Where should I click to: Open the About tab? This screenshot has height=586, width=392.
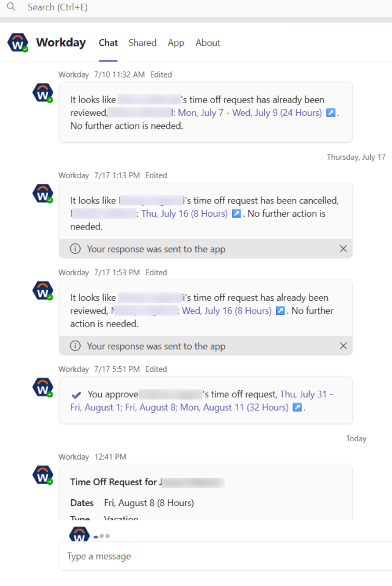click(208, 43)
